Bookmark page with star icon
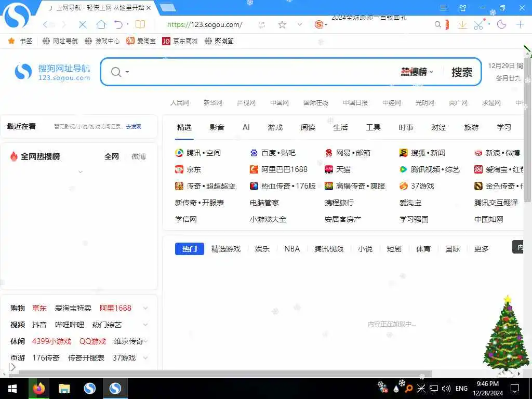Image resolution: width=532 pixels, height=399 pixels. (282, 24)
